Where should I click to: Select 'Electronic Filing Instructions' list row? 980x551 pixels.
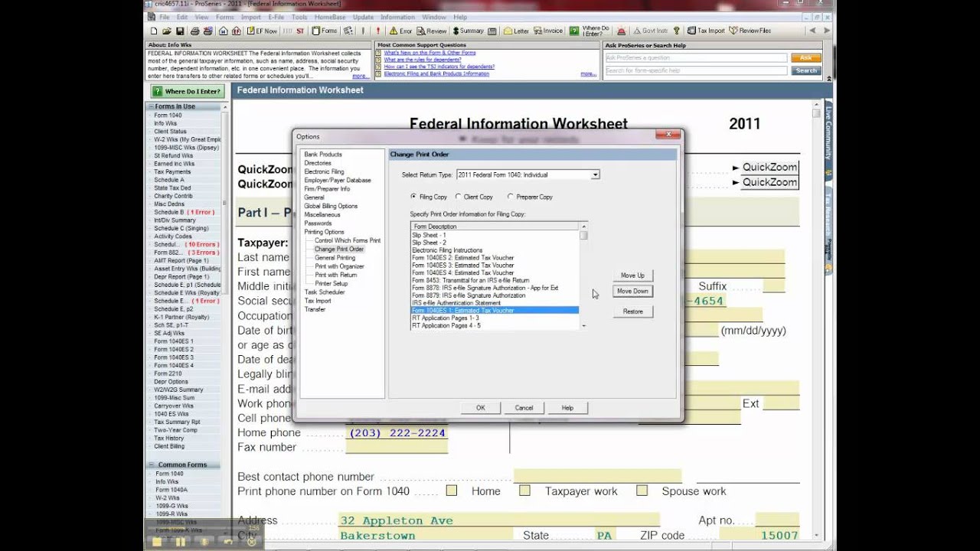[495, 250]
